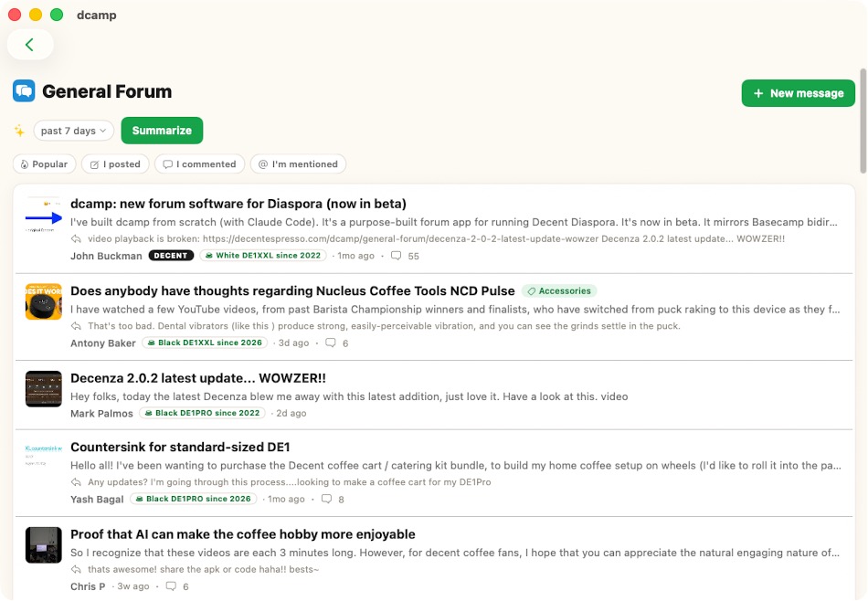This screenshot has height=601, width=868.
Task: Click the Black DE1PRO since 2026 badge
Action: [x=193, y=500]
